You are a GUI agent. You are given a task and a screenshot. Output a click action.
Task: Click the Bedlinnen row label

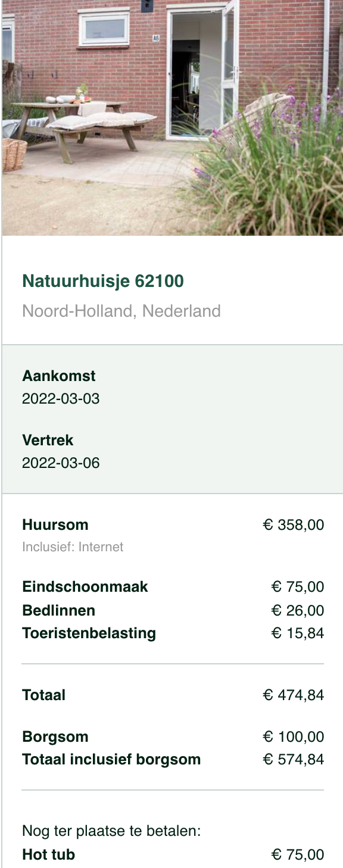coord(58,610)
